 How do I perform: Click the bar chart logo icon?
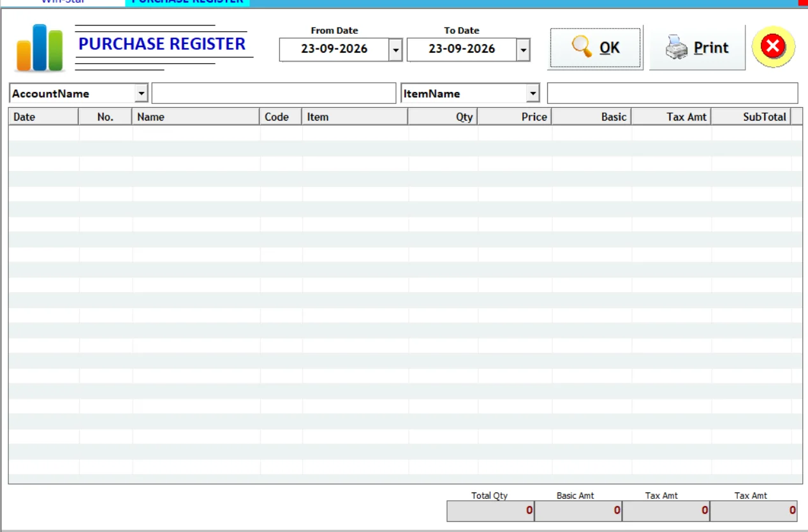(x=40, y=47)
